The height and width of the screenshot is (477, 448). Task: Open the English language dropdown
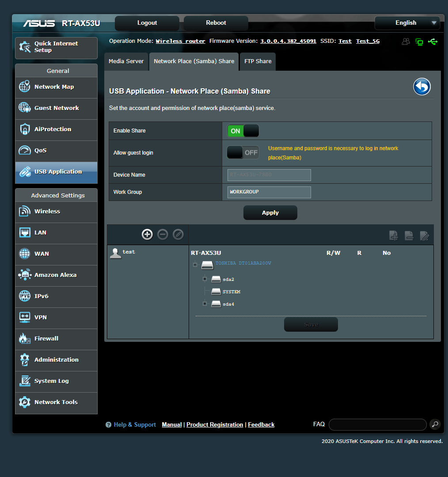point(407,23)
